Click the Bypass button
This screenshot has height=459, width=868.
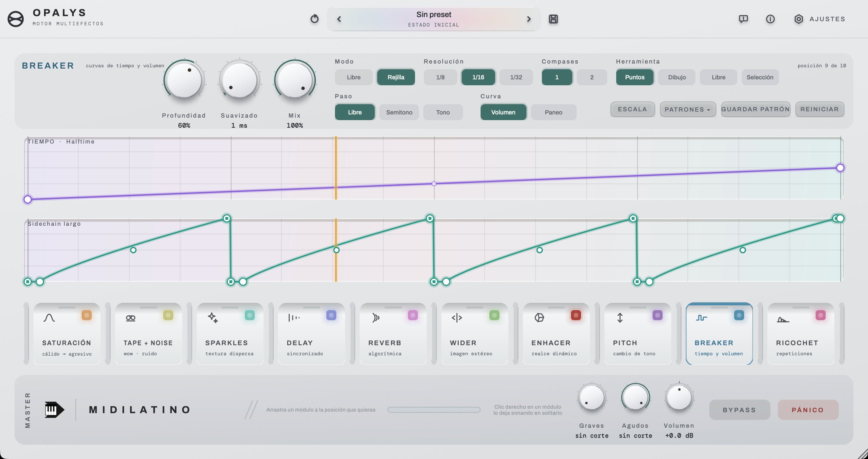click(x=739, y=410)
